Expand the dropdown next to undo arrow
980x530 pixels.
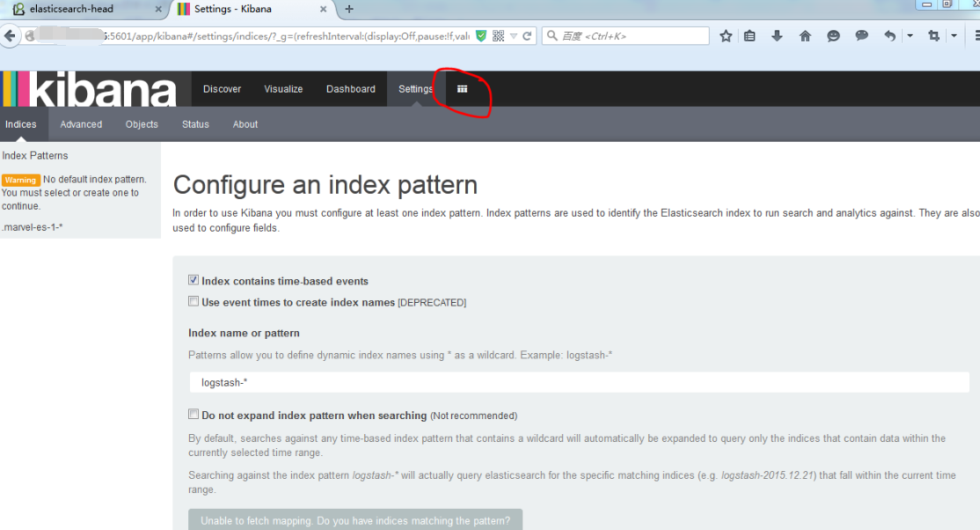pos(910,36)
